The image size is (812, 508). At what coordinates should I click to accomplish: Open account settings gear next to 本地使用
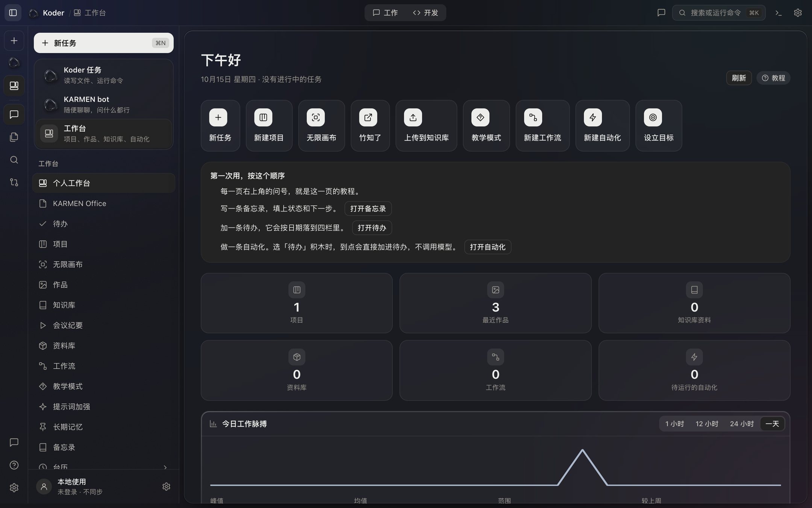(x=166, y=487)
